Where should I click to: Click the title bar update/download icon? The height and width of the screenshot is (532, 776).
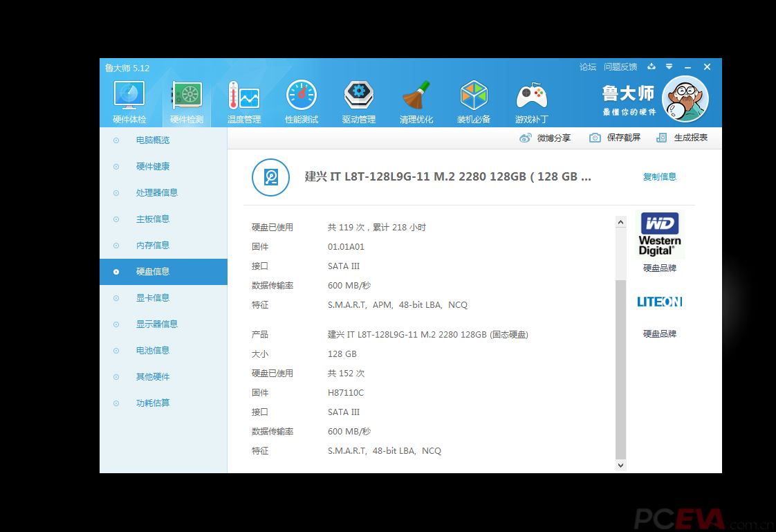(652, 66)
